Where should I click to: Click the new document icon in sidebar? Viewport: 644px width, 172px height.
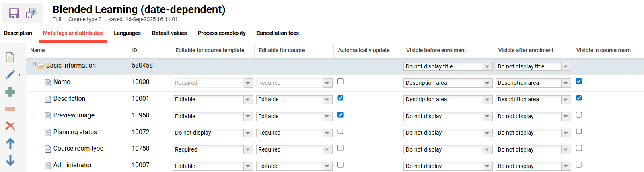[x=10, y=57]
